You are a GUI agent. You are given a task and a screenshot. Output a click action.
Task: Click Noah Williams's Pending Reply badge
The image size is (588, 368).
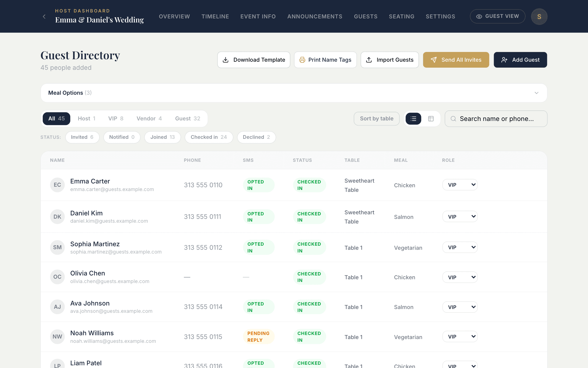point(259,337)
